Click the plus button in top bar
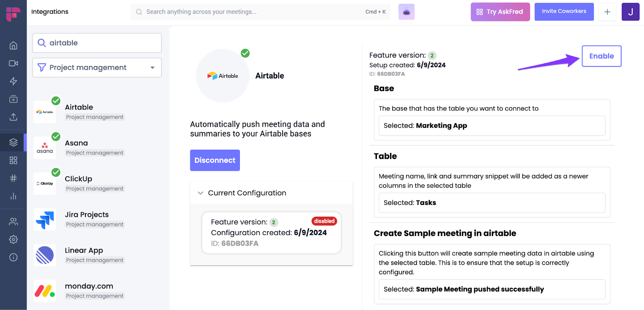The width and height of the screenshot is (644, 310). [607, 12]
